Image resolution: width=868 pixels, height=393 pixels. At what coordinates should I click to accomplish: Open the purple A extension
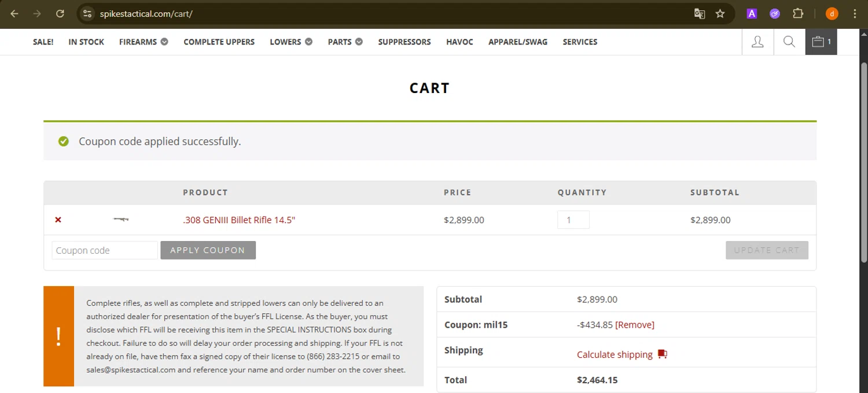752,13
